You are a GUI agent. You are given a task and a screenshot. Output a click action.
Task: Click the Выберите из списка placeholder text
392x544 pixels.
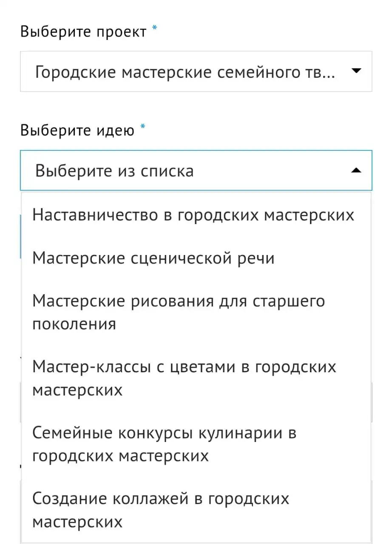pyautogui.click(x=114, y=171)
